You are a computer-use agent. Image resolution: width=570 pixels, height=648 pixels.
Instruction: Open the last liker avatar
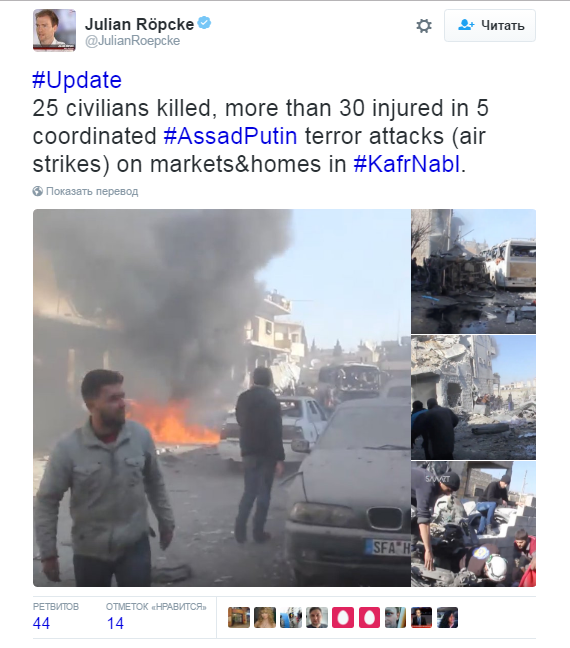448,617
